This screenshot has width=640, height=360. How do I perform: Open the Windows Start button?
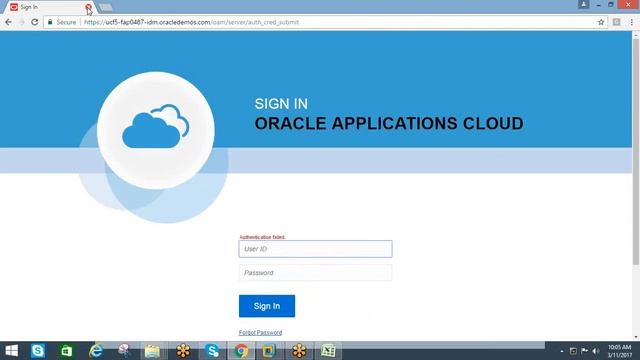pyautogui.click(x=11, y=351)
